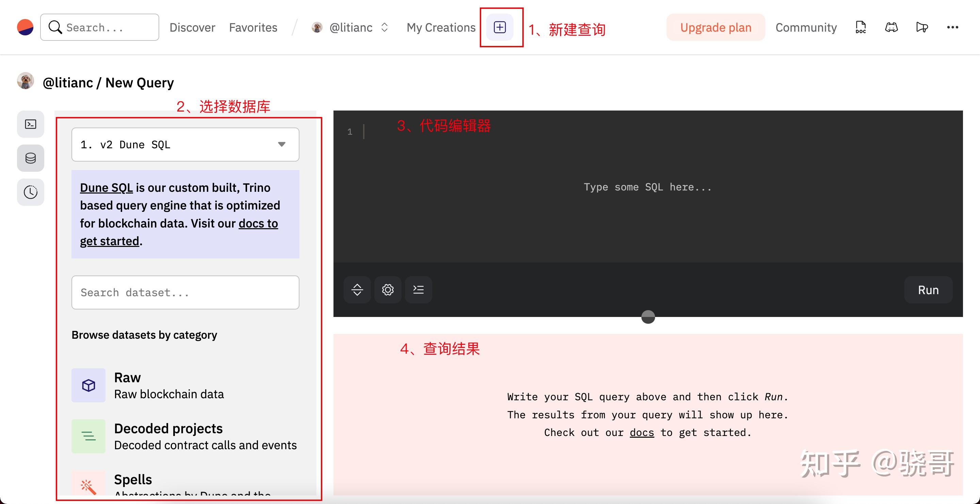Go to the Discover tab
This screenshot has height=504, width=980.
click(192, 27)
